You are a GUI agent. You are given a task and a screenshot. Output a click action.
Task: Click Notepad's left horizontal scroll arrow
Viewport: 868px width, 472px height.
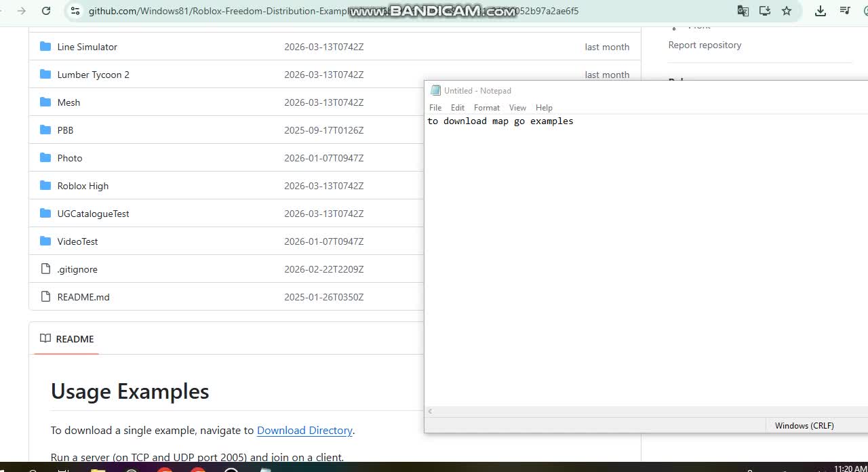coord(430,411)
